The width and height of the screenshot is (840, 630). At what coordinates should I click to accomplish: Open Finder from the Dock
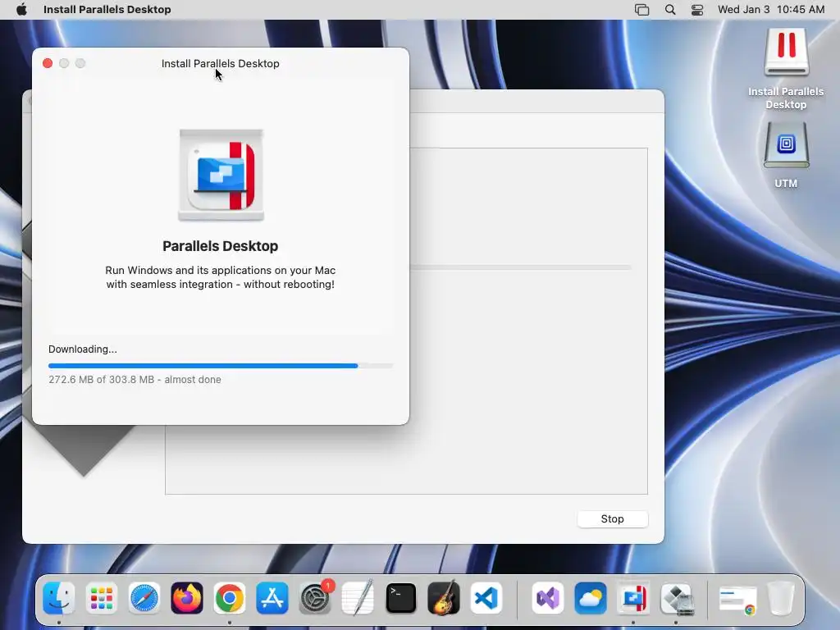59,598
